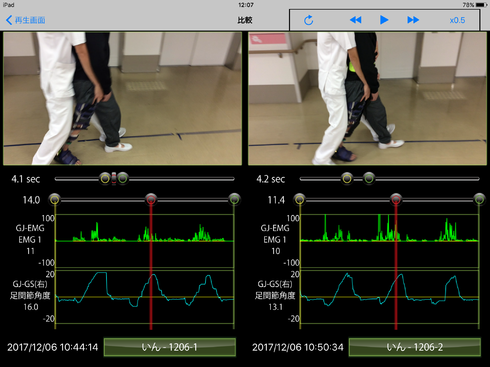Tap the rewind double-arrow button
The image size is (490, 367).
point(355,20)
